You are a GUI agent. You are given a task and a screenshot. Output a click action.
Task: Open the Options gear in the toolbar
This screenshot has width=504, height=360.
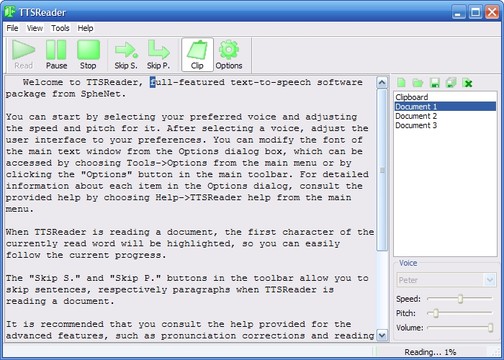click(x=229, y=55)
